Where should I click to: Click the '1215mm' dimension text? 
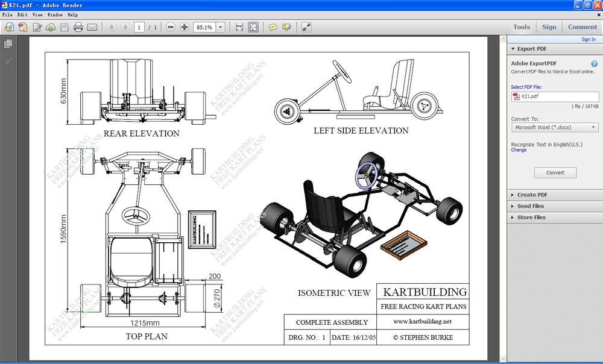pos(145,323)
